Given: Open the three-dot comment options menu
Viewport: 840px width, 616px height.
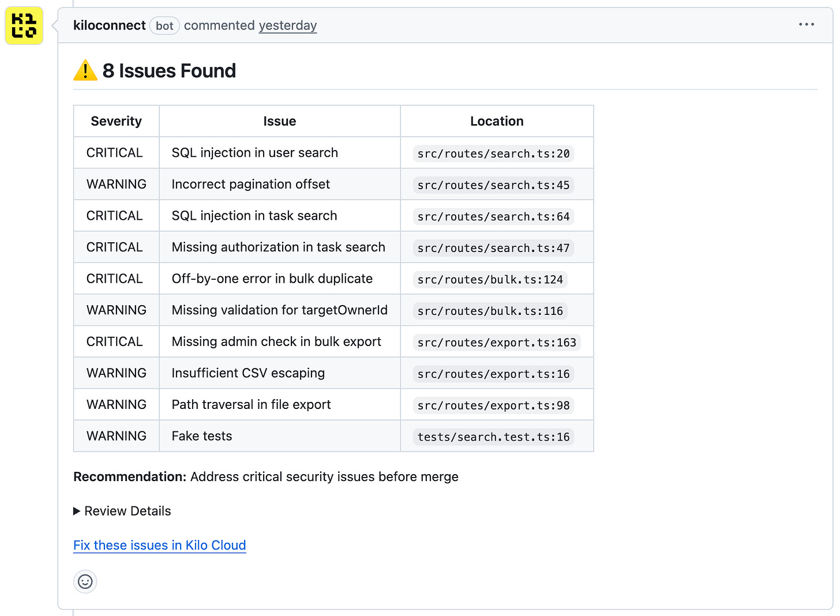Looking at the screenshot, I should [x=806, y=25].
